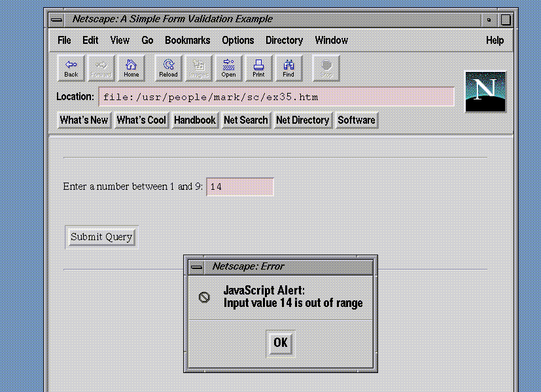Reload the current page
Image resolution: width=541 pixels, height=392 pixels.
[168, 68]
